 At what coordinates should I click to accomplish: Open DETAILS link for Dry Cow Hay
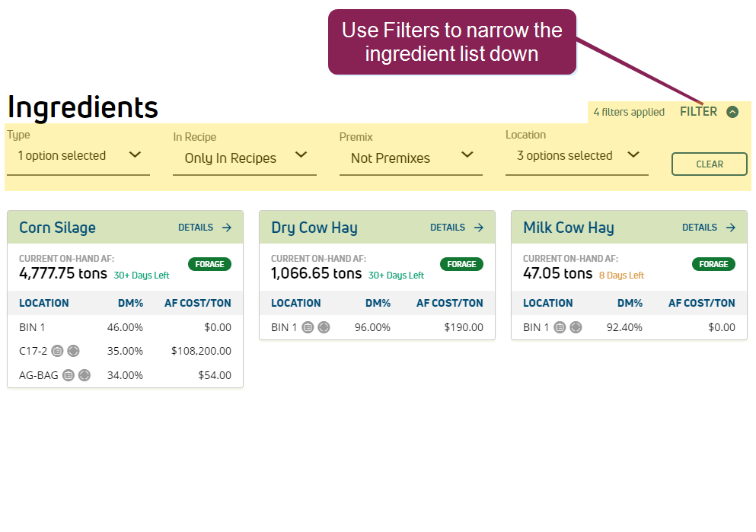pos(448,228)
